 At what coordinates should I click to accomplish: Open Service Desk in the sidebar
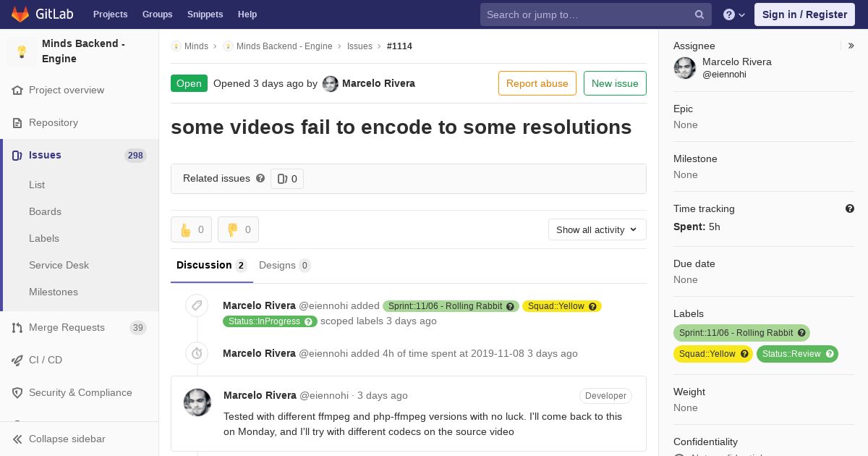(59, 266)
